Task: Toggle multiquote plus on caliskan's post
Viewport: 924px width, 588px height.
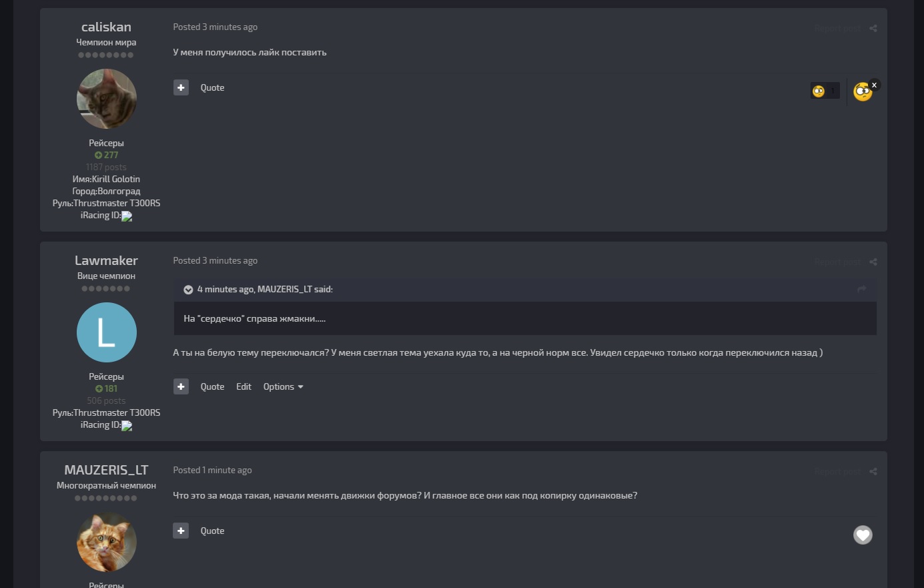Action: coord(181,87)
